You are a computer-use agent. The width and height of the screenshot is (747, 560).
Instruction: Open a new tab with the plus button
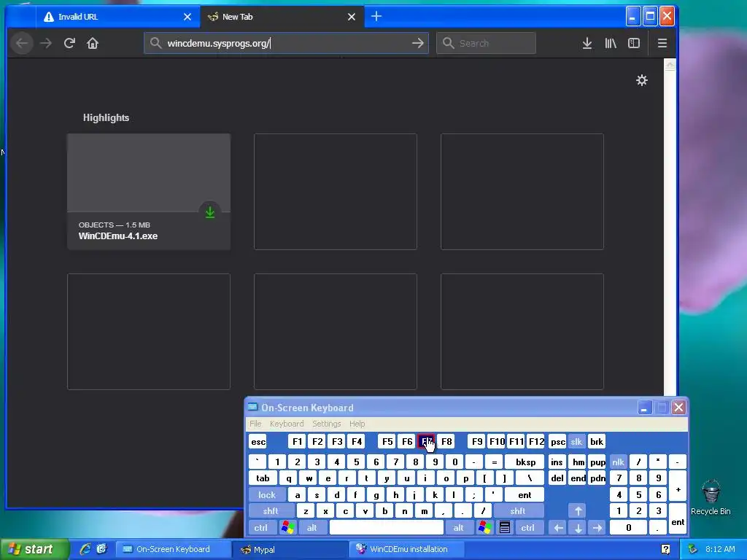click(376, 17)
